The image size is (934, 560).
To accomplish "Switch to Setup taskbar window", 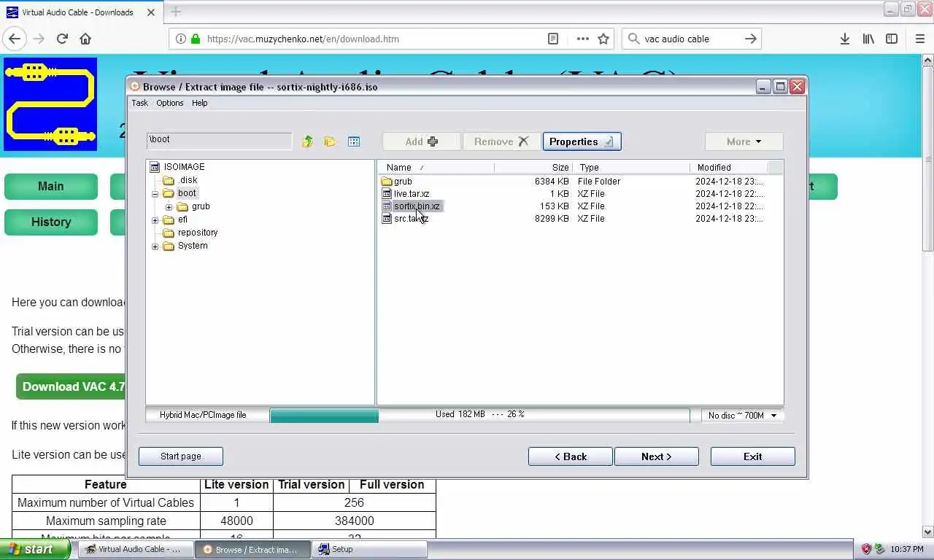I will [x=369, y=549].
